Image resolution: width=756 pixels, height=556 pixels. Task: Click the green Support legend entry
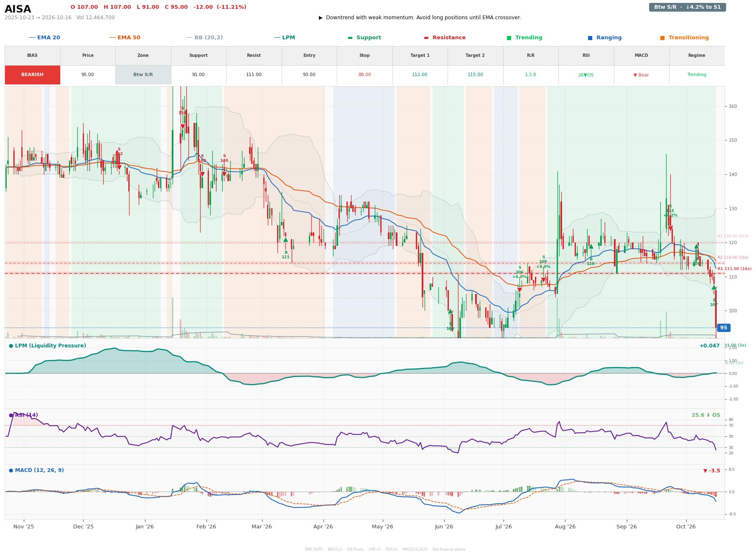pos(364,38)
